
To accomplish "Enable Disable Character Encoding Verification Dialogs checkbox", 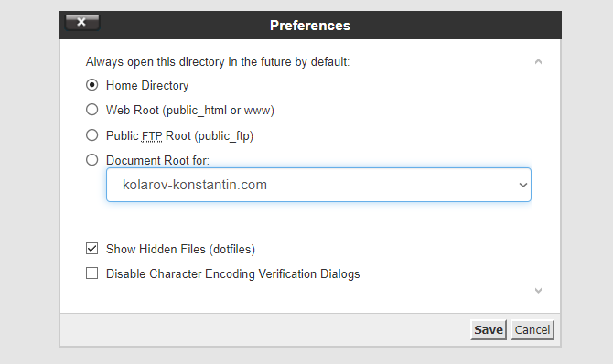I will click(x=91, y=273).
